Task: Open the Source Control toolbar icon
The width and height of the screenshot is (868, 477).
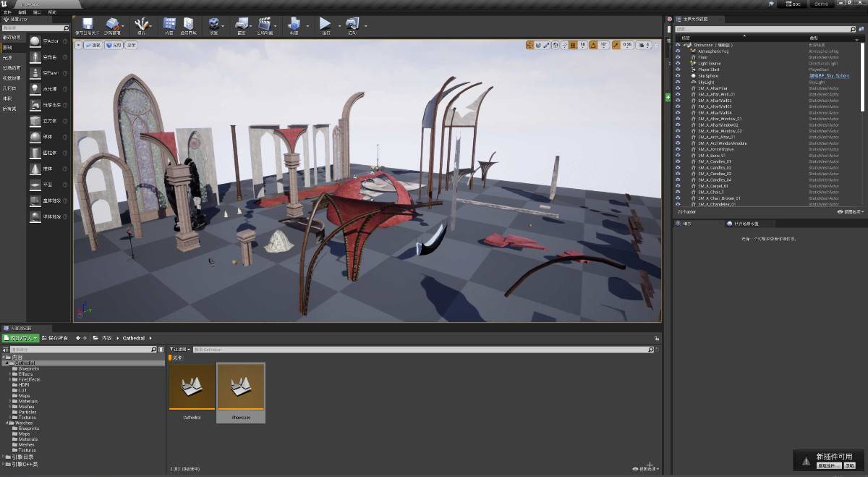Action: tap(112, 25)
